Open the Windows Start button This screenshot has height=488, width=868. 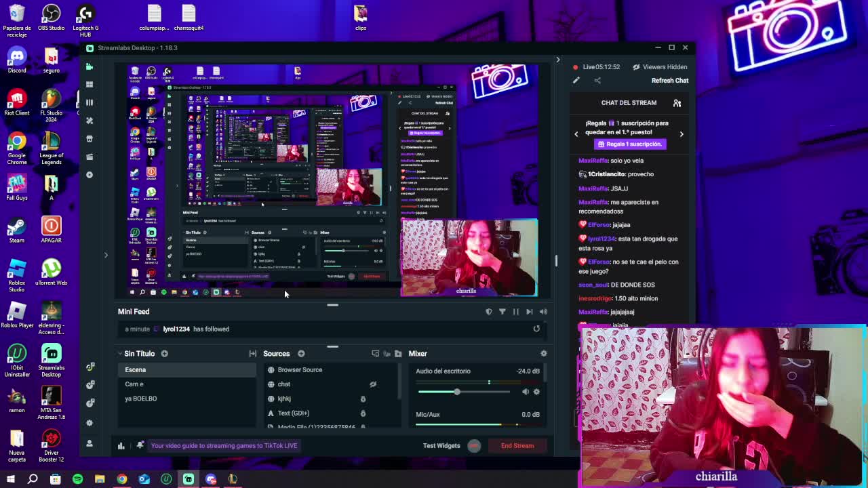pyautogui.click(x=10, y=479)
